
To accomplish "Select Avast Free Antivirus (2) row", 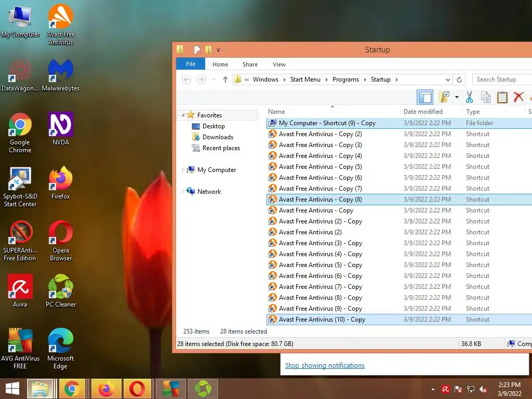I will [399, 232].
